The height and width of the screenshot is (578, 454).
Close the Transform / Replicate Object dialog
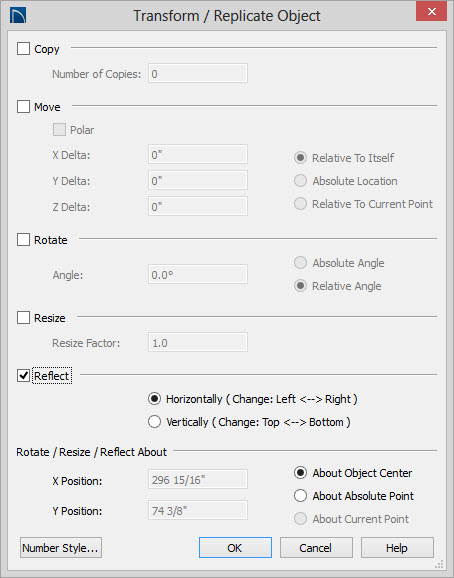pyautogui.click(x=431, y=11)
